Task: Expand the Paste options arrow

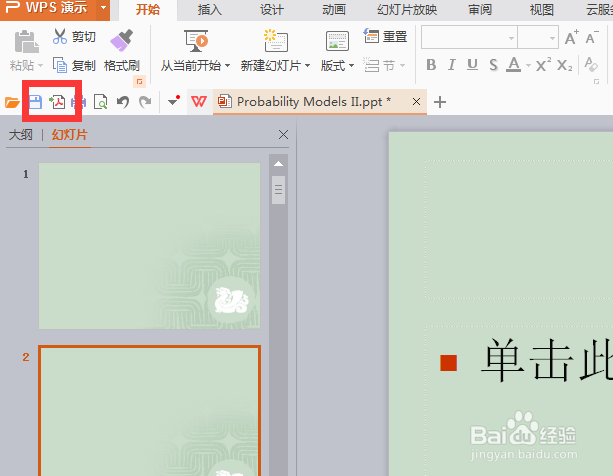Action: pyautogui.click(x=40, y=66)
